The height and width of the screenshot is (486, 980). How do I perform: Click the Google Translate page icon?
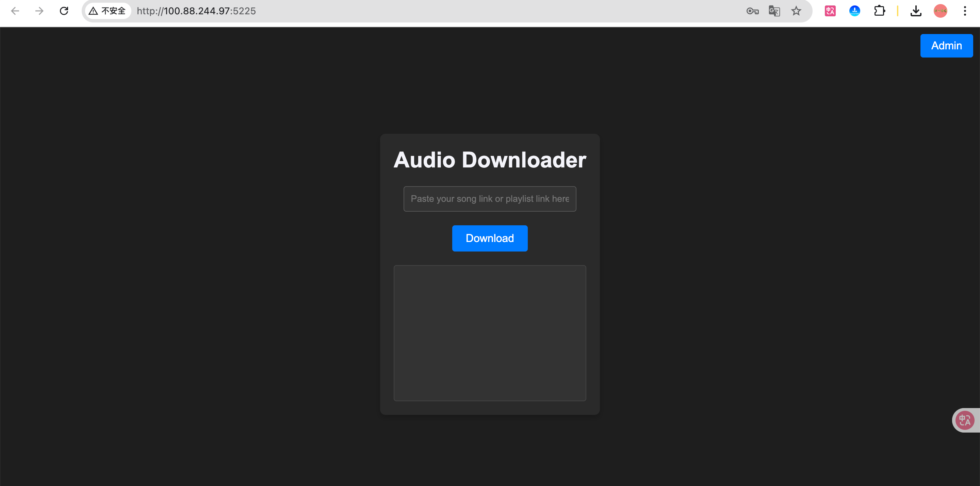click(774, 11)
